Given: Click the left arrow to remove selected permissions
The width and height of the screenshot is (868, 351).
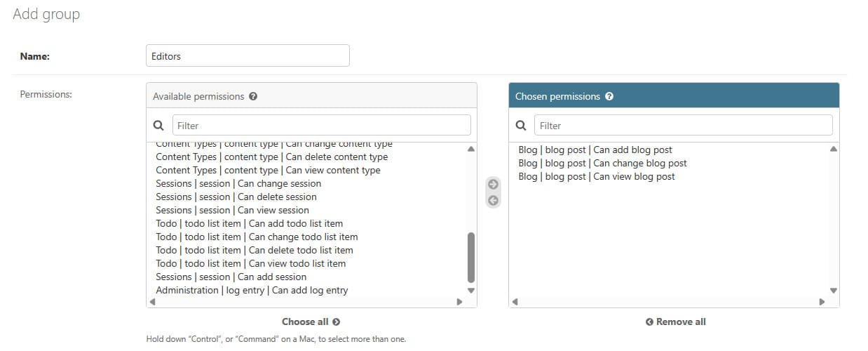Looking at the screenshot, I should [x=493, y=200].
